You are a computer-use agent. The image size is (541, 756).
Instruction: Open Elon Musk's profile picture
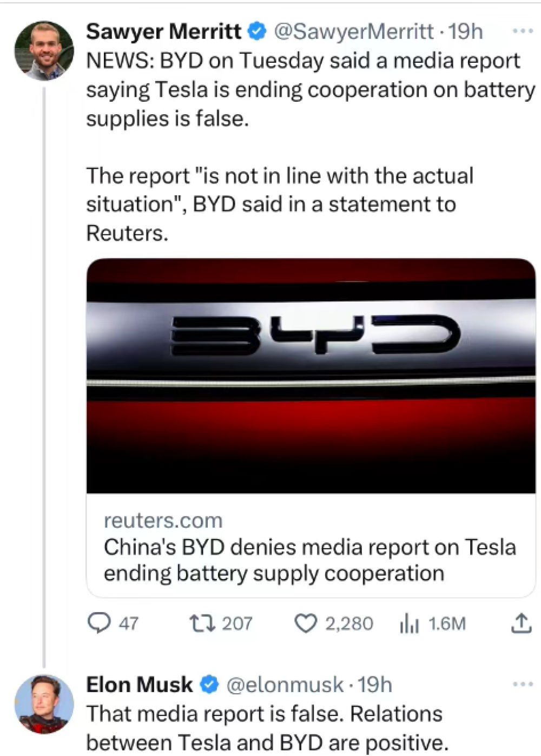click(44, 704)
